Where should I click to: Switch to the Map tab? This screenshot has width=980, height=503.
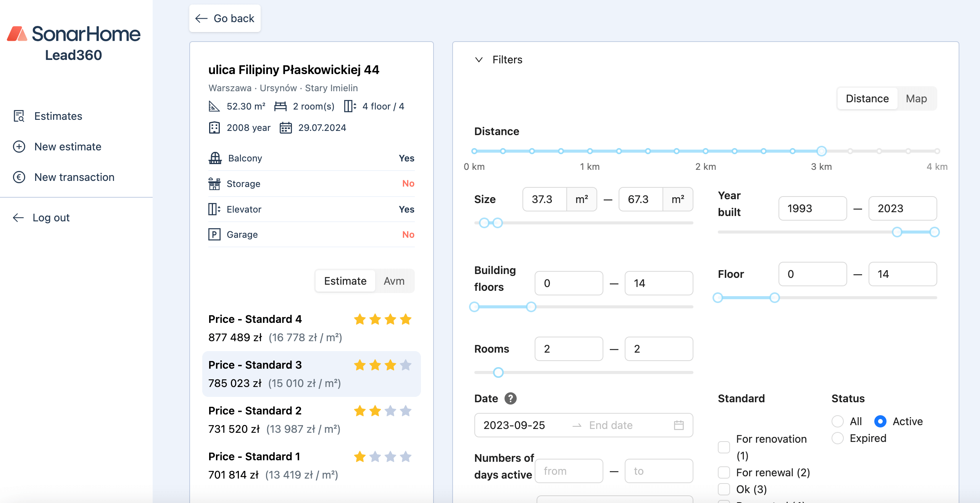[916, 98]
